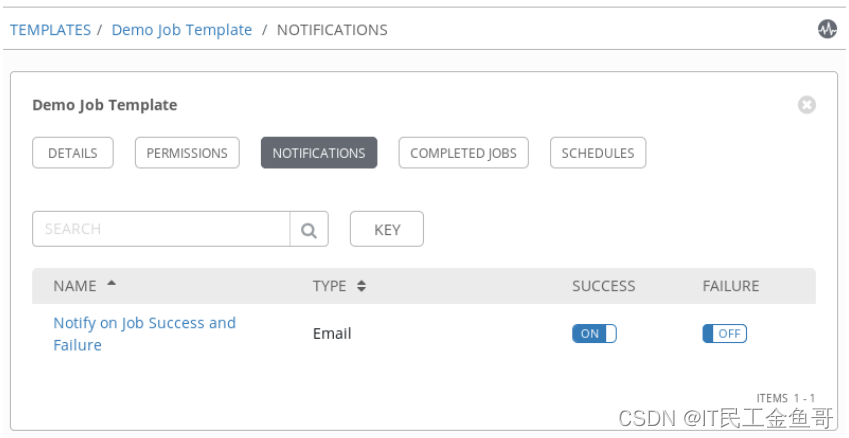Click the Email type cell
The height and width of the screenshot is (438, 849).
332,333
